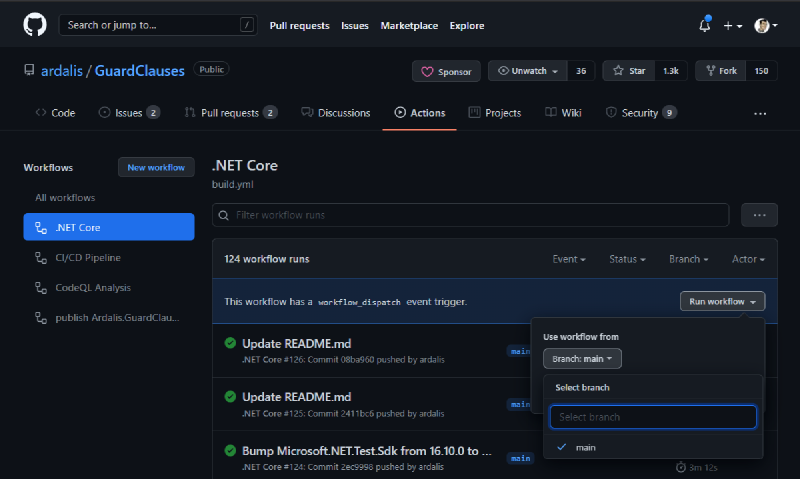
Task: Switch to the Code tab
Action: (55, 113)
